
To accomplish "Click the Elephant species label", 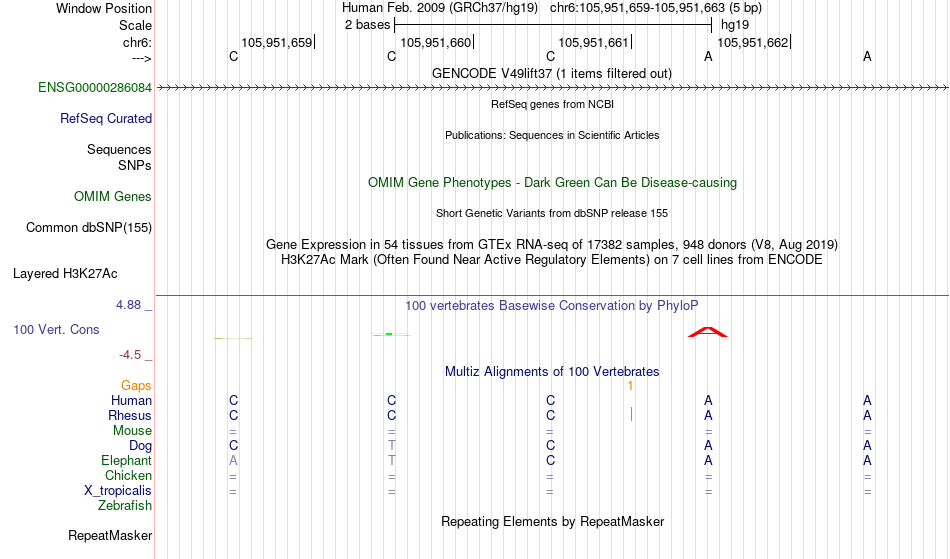I will point(126,460).
